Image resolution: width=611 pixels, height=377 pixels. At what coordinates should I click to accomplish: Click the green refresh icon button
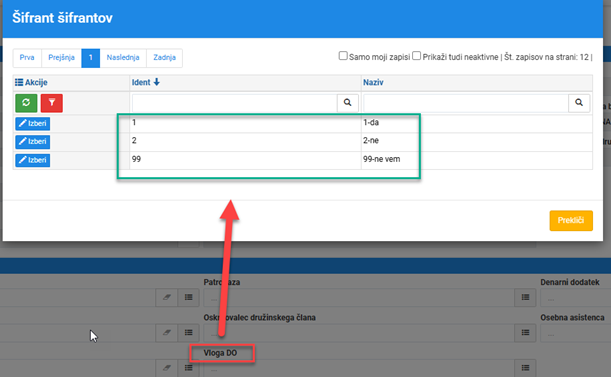point(26,103)
